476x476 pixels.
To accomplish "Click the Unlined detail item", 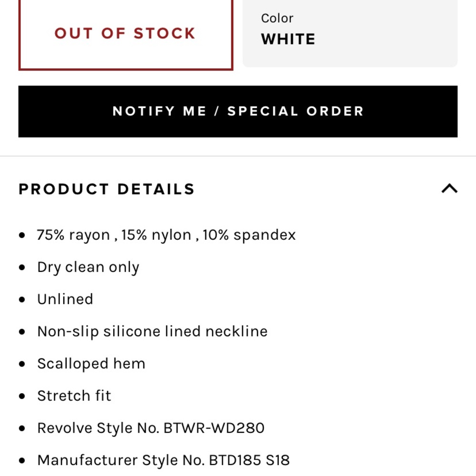I will pos(65,299).
